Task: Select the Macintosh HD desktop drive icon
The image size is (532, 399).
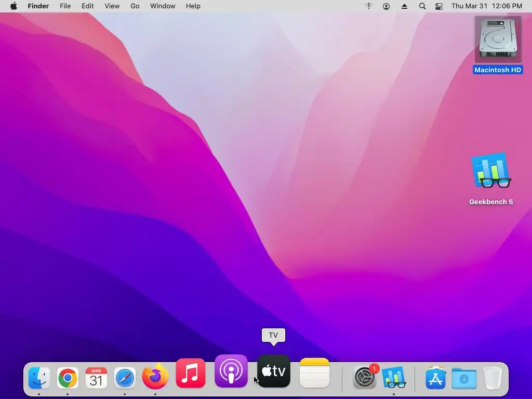Action: click(x=498, y=39)
